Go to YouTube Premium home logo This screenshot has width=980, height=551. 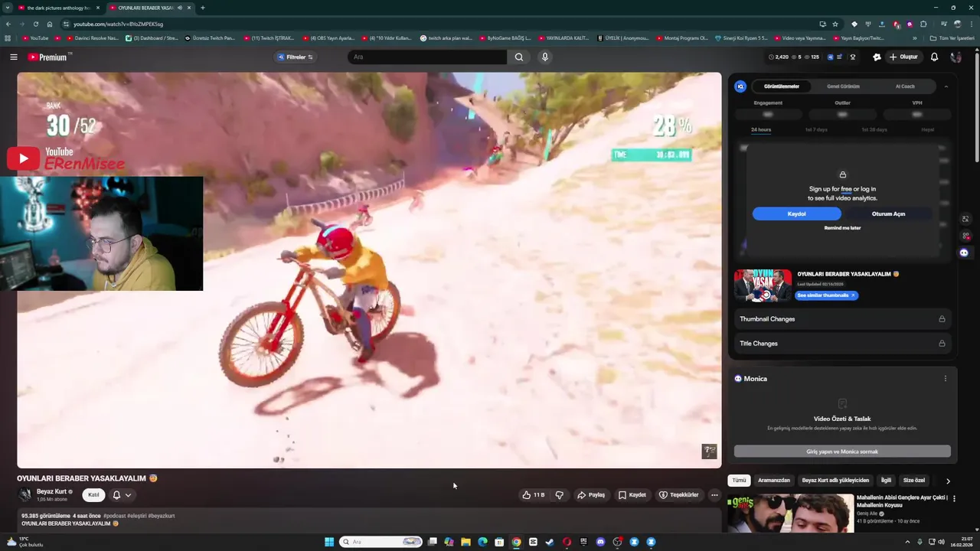(49, 57)
